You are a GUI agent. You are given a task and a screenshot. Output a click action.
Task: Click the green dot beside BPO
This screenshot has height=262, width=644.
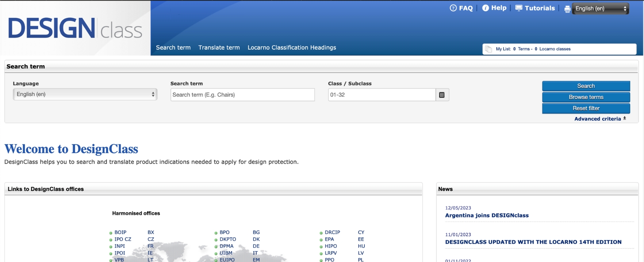coord(216,233)
